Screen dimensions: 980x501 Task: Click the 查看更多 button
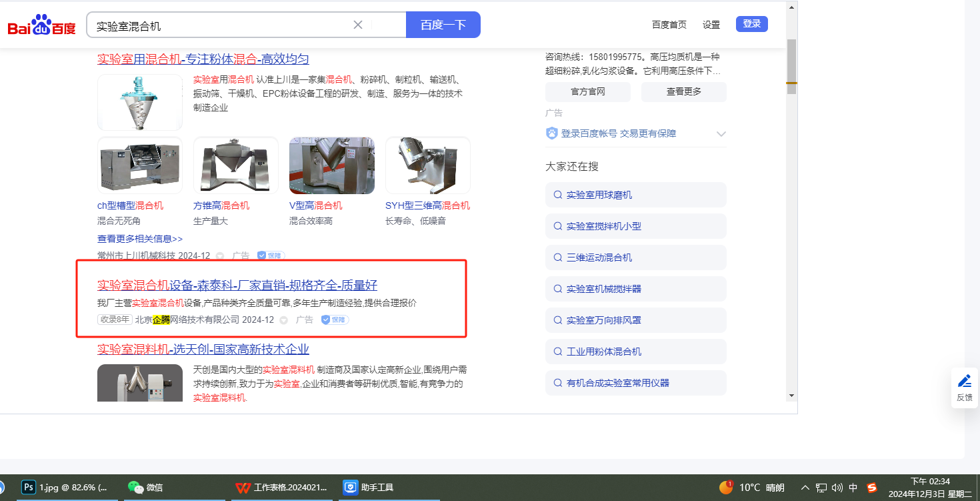[x=684, y=92]
